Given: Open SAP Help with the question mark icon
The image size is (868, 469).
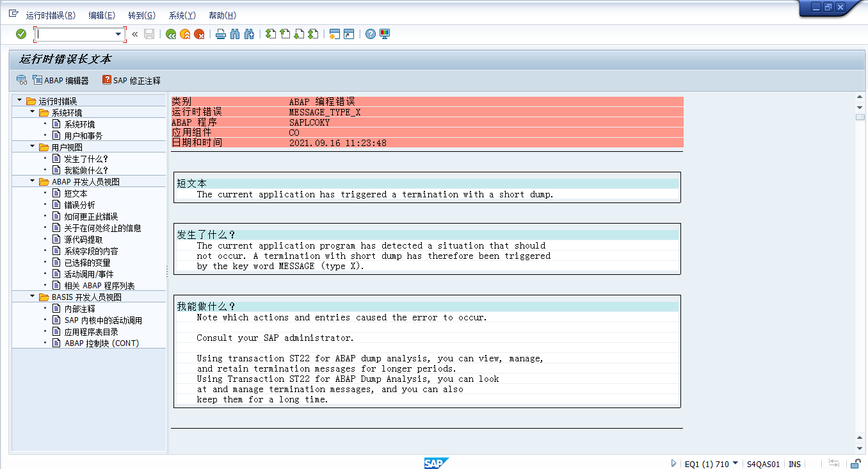Looking at the screenshot, I should point(369,33).
